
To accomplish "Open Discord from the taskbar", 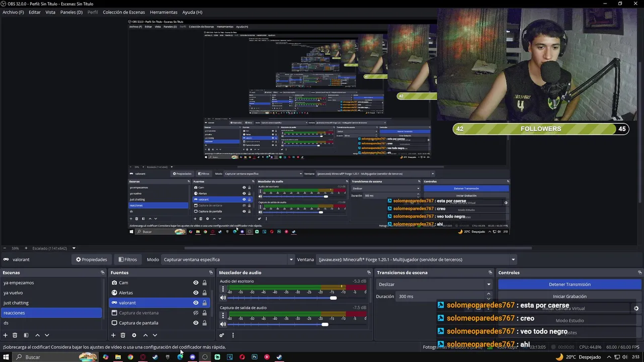I will pos(192,357).
